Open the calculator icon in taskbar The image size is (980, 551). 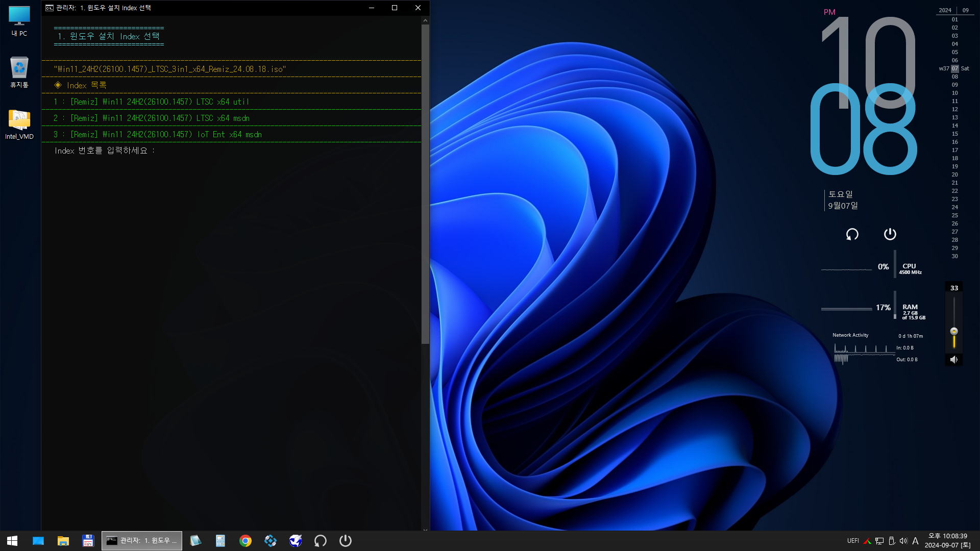220,541
